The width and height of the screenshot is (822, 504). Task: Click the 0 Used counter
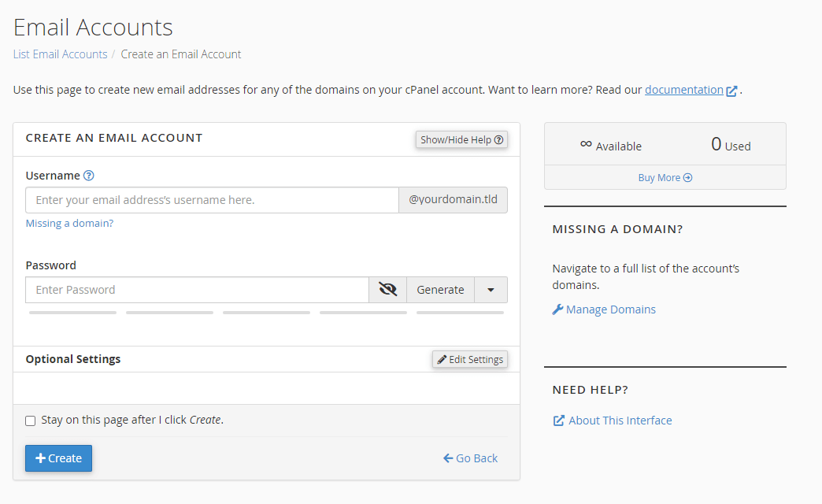click(731, 144)
